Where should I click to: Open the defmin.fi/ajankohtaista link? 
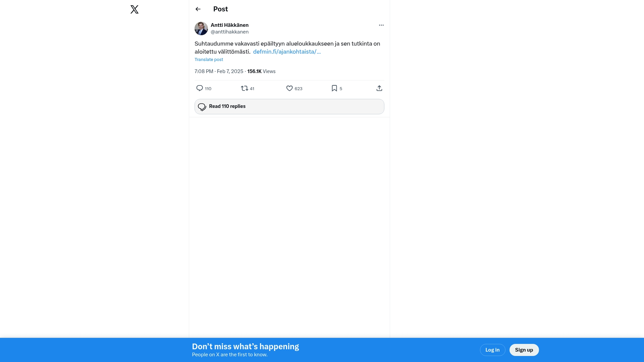tap(287, 52)
